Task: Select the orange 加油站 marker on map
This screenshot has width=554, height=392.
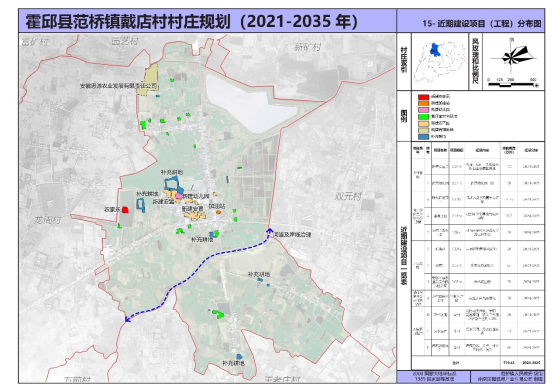Action: pyautogui.click(x=218, y=212)
